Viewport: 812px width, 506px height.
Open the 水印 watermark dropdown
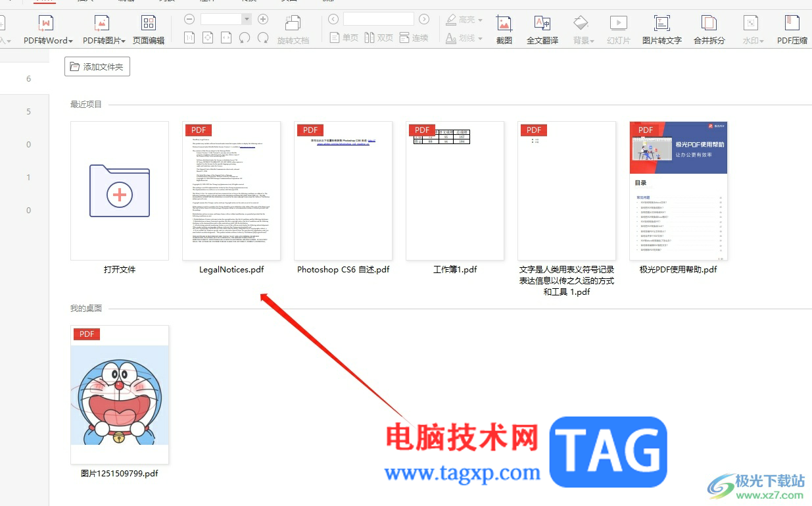[x=753, y=30]
